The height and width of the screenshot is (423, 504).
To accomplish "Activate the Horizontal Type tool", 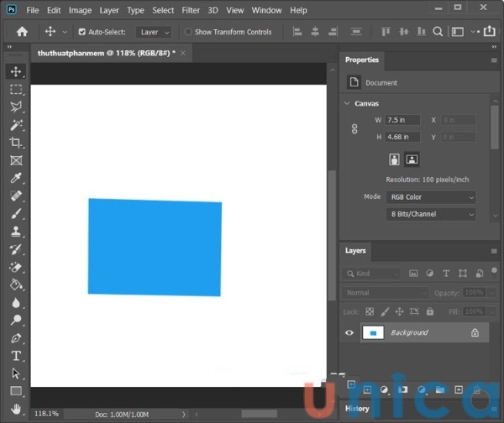I will 16,356.
